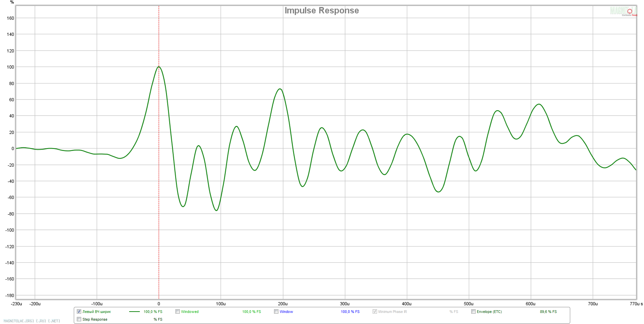Click the Minimum Phase IR label
Image resolution: width=644 pixels, height=324 pixels.
(392, 312)
